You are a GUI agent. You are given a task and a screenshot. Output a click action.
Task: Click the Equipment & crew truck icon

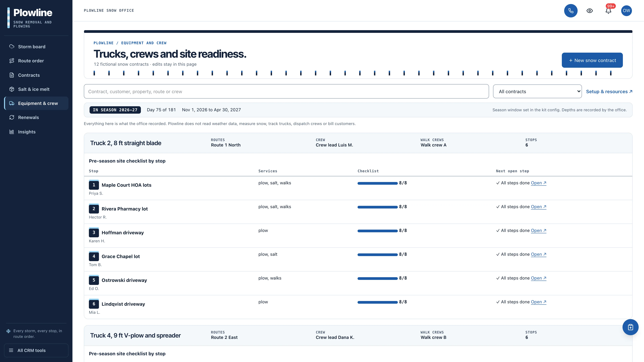12,103
